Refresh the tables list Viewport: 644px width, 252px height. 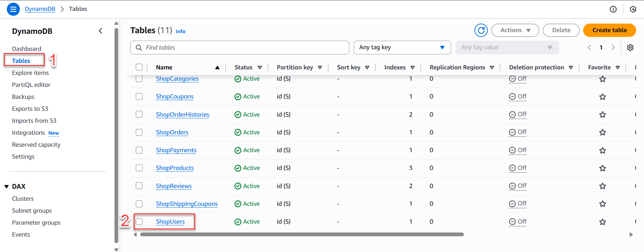pos(481,30)
